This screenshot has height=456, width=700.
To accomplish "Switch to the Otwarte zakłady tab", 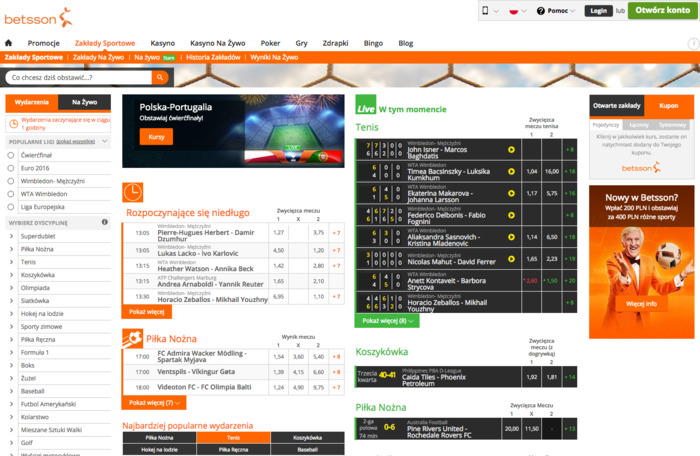I will pyautogui.click(x=617, y=106).
